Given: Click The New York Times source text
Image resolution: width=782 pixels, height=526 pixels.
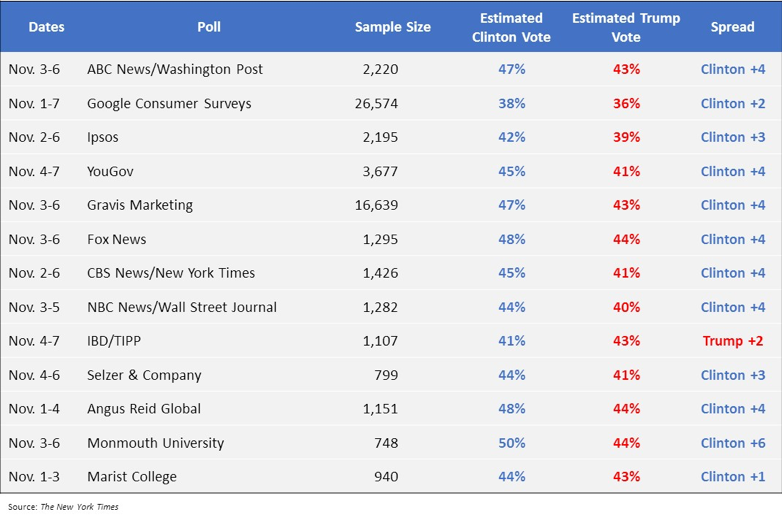Looking at the screenshot, I should coord(79,507).
